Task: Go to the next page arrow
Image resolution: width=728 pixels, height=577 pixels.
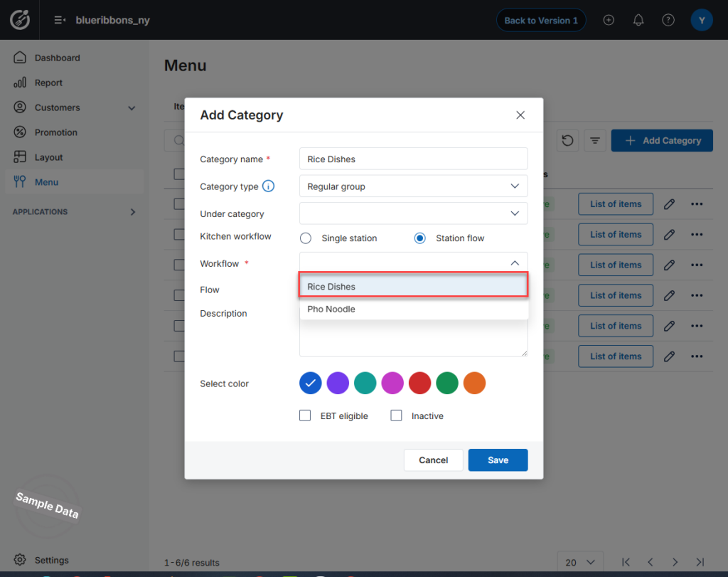Action: 675,562
